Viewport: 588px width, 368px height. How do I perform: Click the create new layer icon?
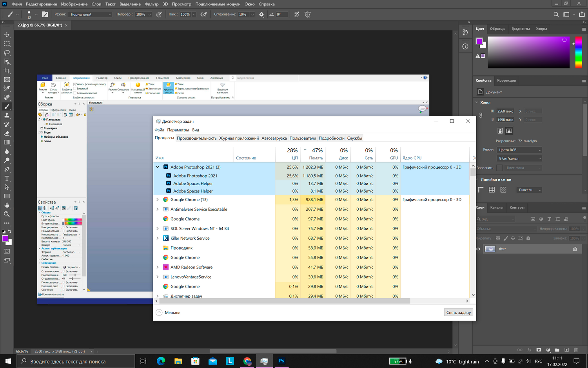pos(566,350)
